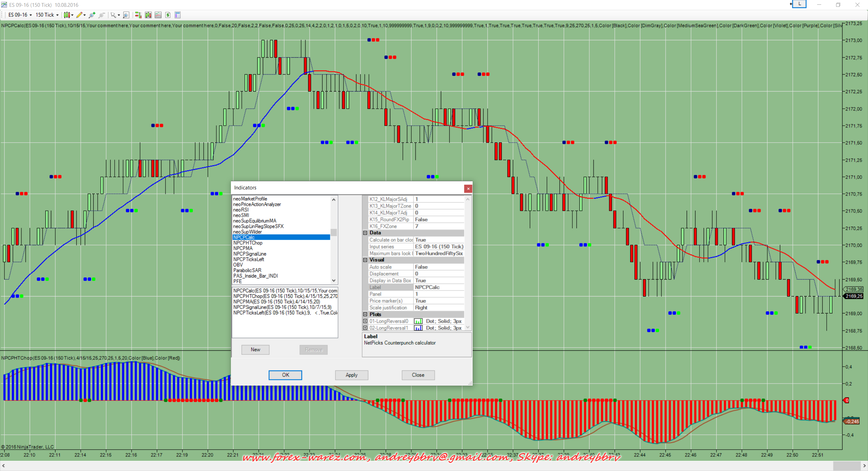Open the Strategies line chart icon
The width and height of the screenshot is (868, 471).
[158, 15]
